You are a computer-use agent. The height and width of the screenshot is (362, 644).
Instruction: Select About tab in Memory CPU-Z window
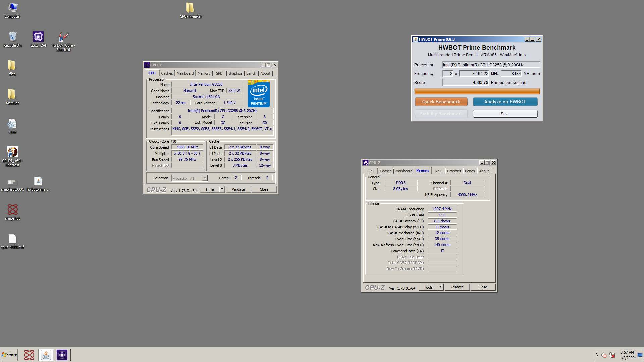484,171
